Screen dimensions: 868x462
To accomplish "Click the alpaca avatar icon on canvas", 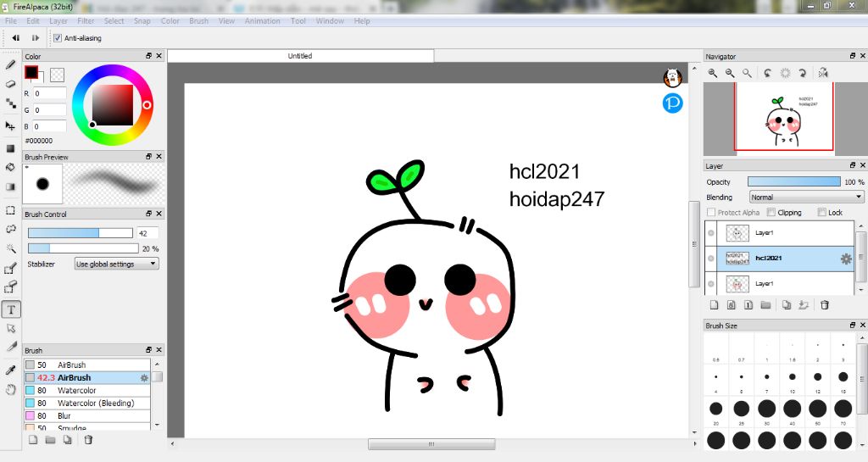I will [672, 77].
